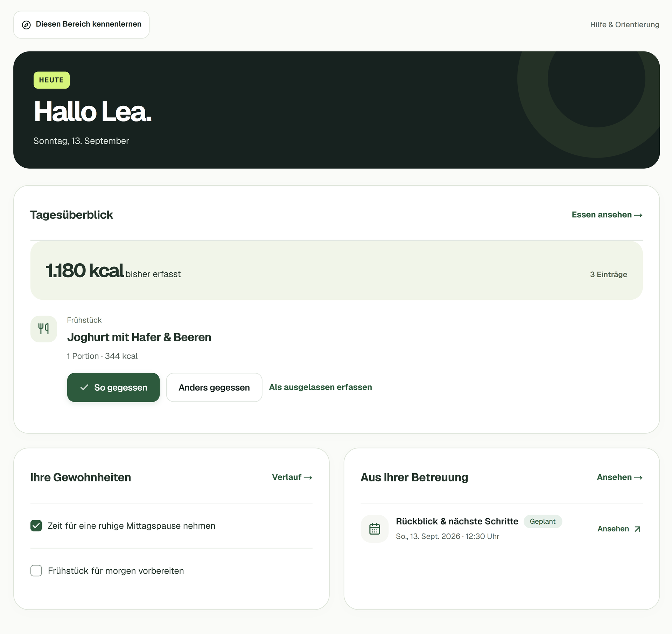The image size is (672, 634).
Task: Click the HEUTE badge
Action: click(x=51, y=80)
